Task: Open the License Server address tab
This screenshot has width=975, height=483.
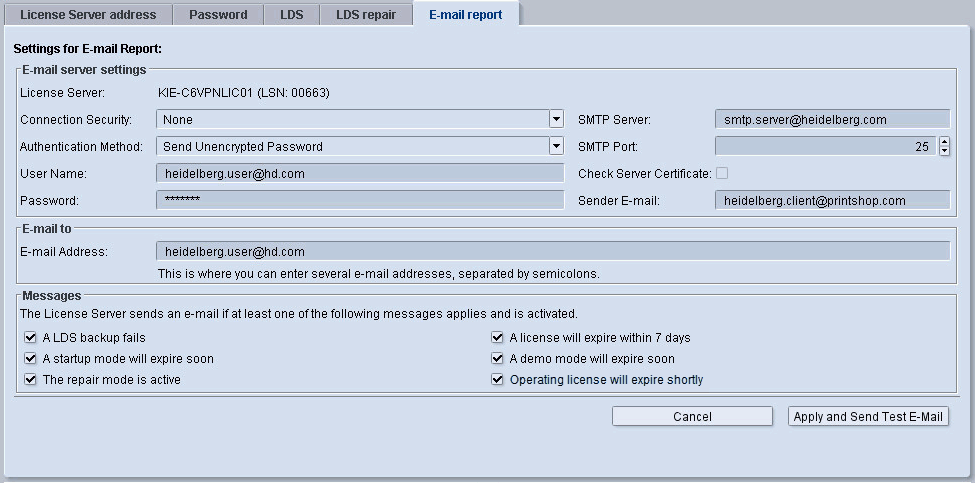Action: pyautogui.click(x=88, y=15)
